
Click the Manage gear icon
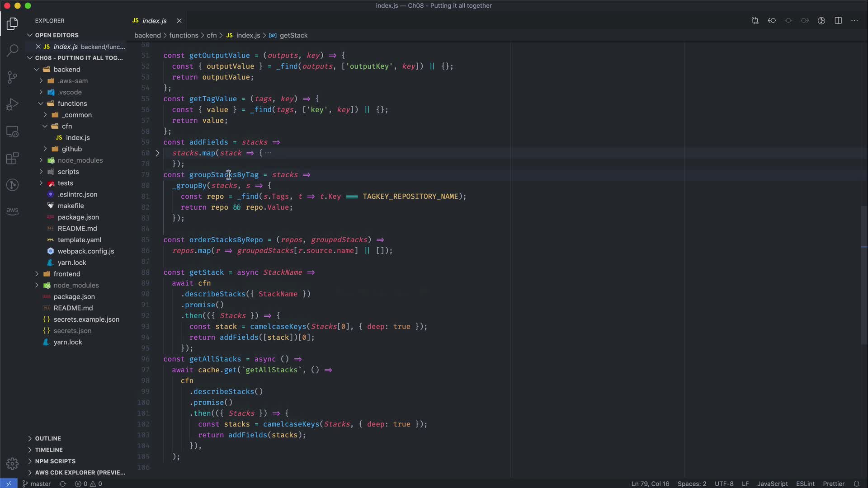(x=13, y=464)
